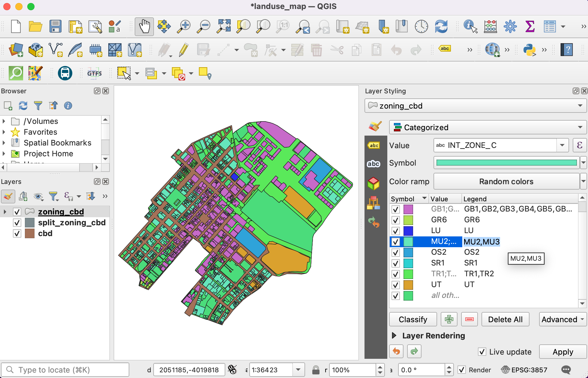This screenshot has width=588, height=378.
Task: Uncheck the GR6 category checkbox
Action: pyautogui.click(x=396, y=220)
